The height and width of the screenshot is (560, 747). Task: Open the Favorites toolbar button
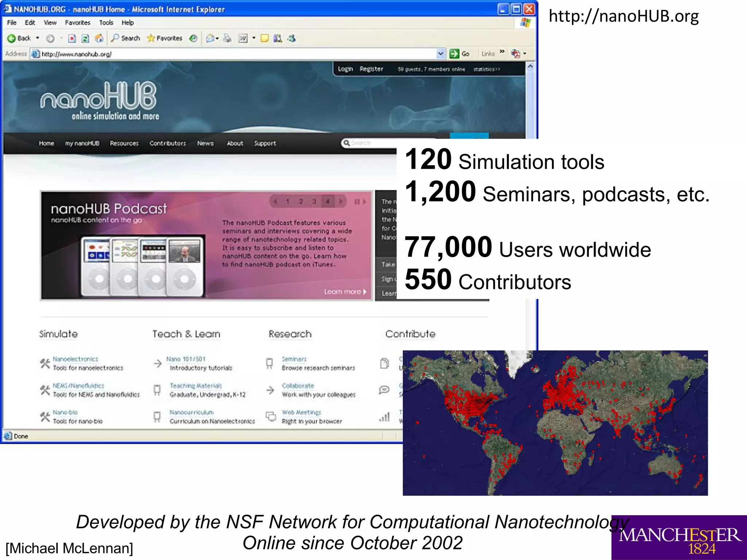pyautogui.click(x=165, y=38)
